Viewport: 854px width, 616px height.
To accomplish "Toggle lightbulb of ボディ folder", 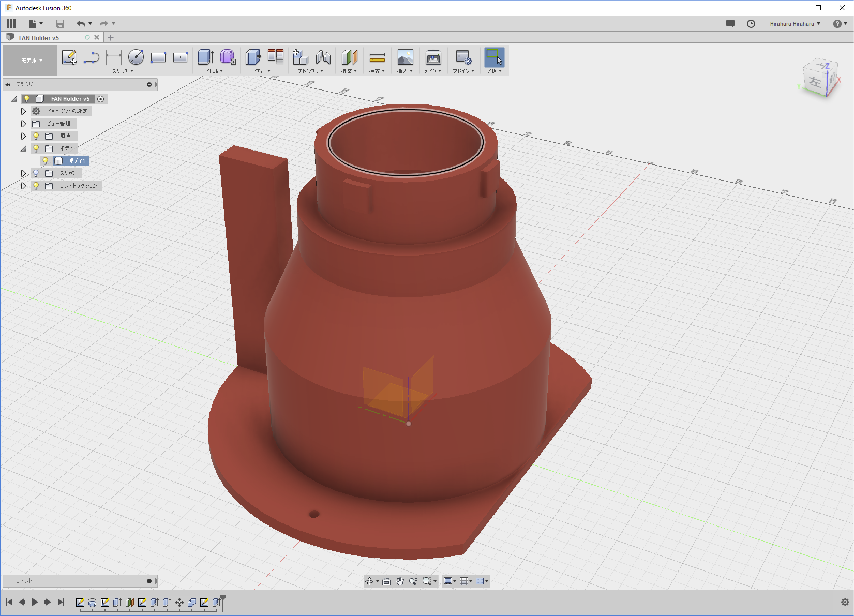I will (36, 148).
